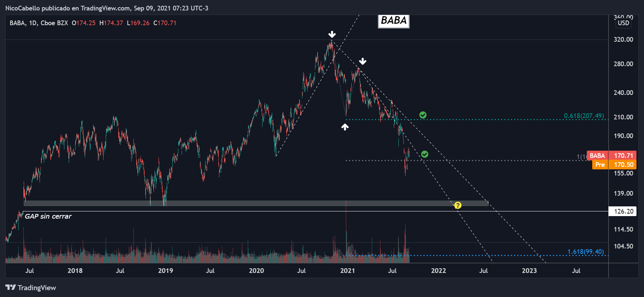This screenshot has height=297, width=644.
Task: Click the TradingView logo at bottom left
Action: click(31, 288)
